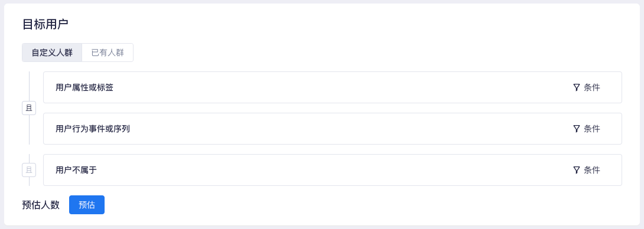Click the 目标用户 heading
644x229 pixels.
click(45, 24)
